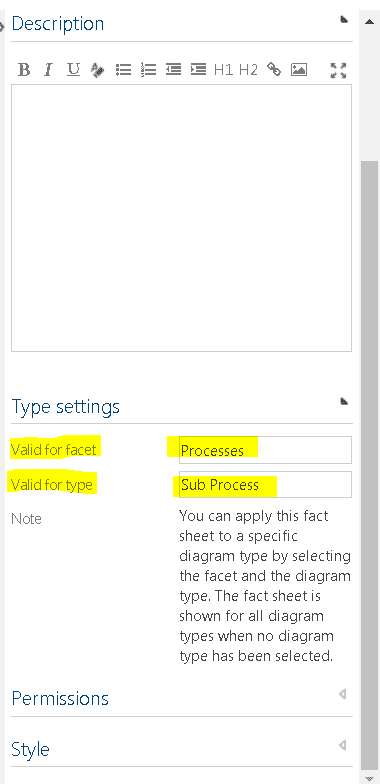The height and width of the screenshot is (784, 380).
Task: Toggle bold formatting in the description toolbar
Action: [x=24, y=70]
